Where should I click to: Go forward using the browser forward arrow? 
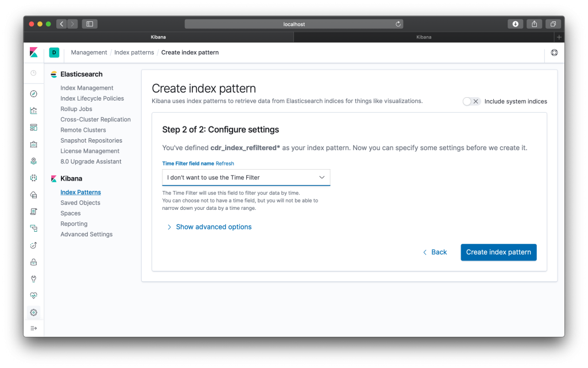[x=73, y=24]
